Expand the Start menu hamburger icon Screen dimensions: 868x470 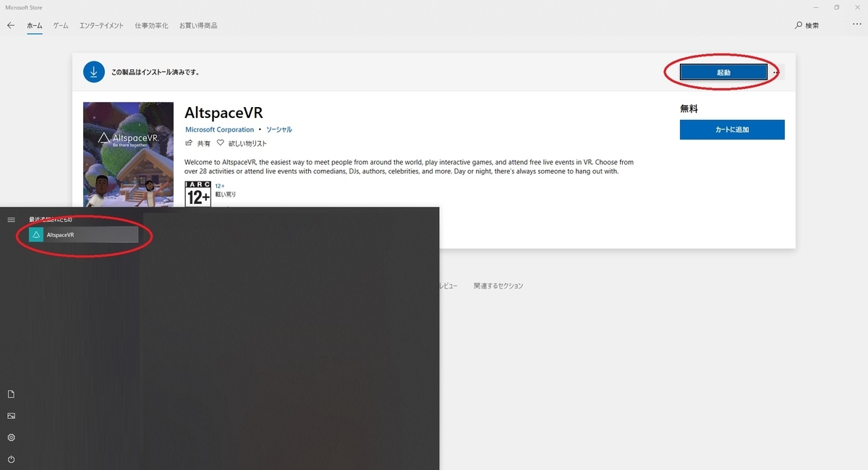click(x=11, y=219)
